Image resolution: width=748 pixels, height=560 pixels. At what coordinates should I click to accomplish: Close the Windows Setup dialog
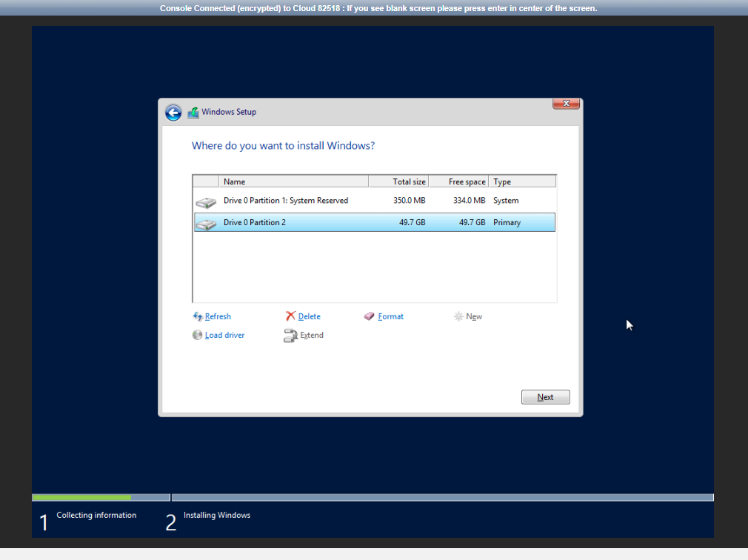(567, 104)
